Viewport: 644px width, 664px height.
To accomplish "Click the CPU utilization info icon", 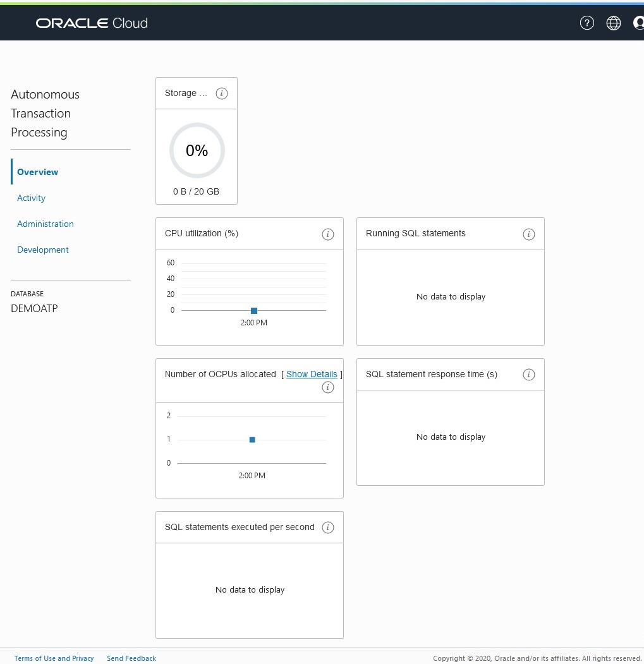I will pyautogui.click(x=328, y=234).
